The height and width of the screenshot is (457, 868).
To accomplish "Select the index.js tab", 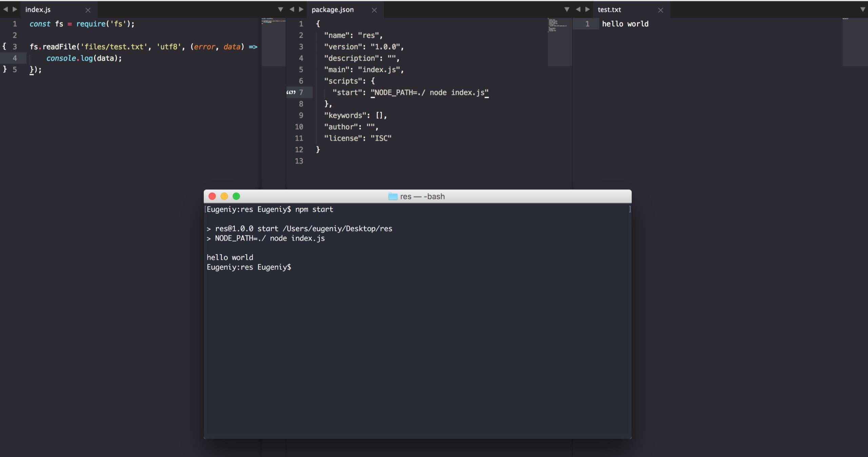I will pyautogui.click(x=38, y=10).
